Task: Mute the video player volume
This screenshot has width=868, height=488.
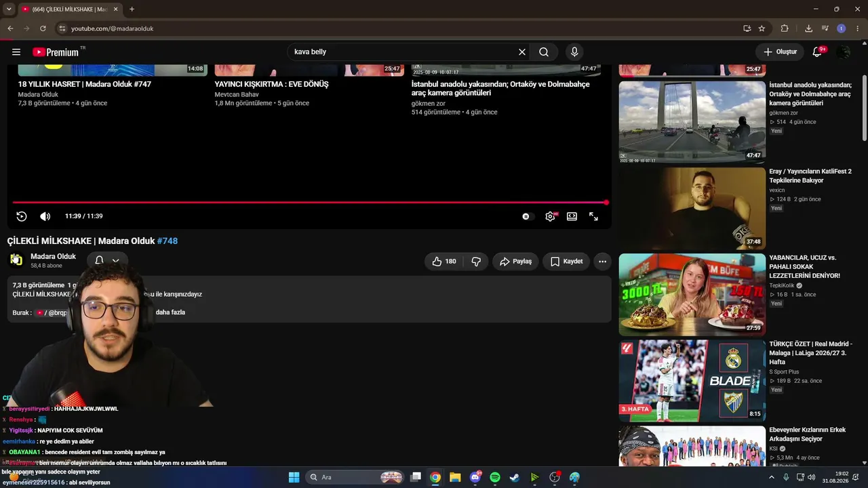Action: pyautogui.click(x=45, y=216)
